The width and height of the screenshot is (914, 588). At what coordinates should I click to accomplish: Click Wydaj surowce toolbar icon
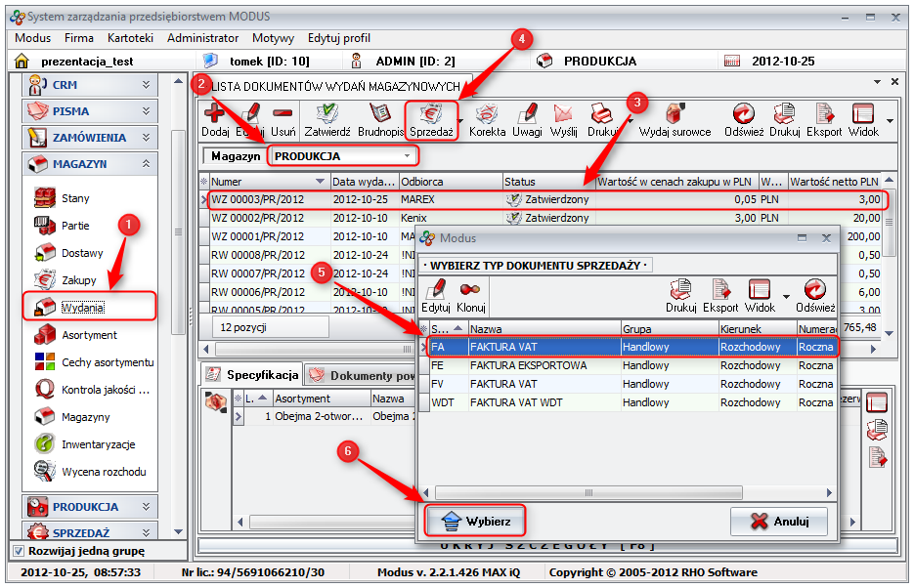coord(675,120)
